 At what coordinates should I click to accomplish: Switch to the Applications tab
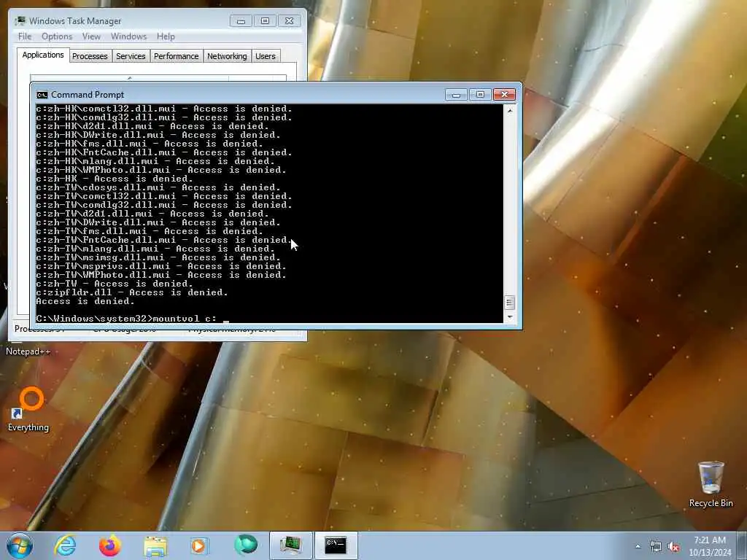[x=43, y=55]
